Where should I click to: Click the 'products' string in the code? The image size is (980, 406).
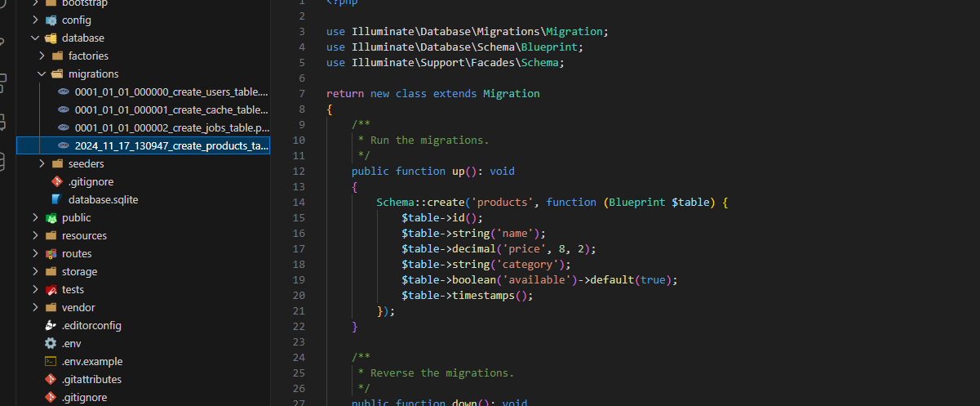[x=502, y=202]
